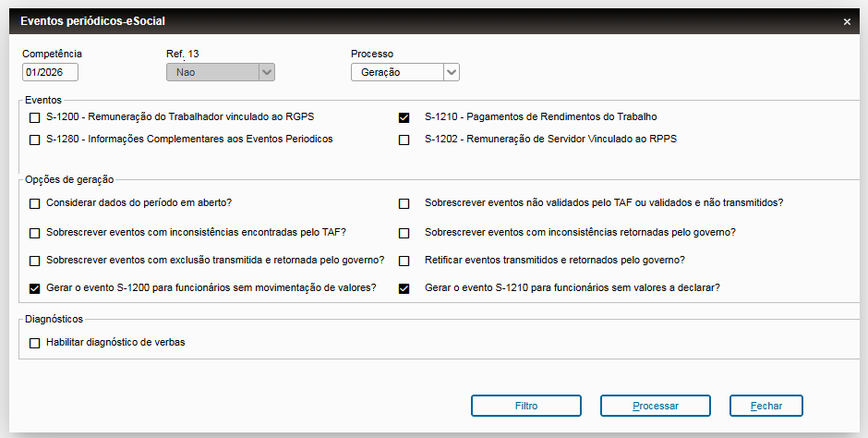Screen dimensions: 868x438
Task: Uncheck Gerar evento S-1210 sem valores
Action: [x=404, y=288]
